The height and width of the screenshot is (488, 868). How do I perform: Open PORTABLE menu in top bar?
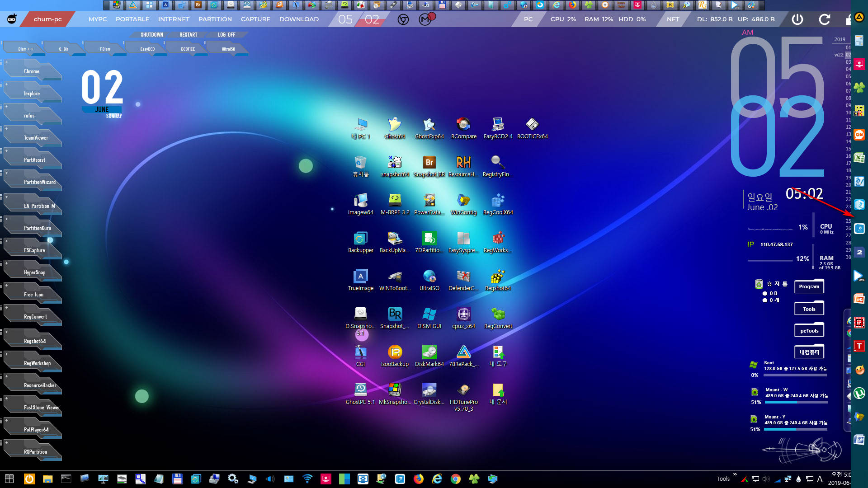[132, 19]
